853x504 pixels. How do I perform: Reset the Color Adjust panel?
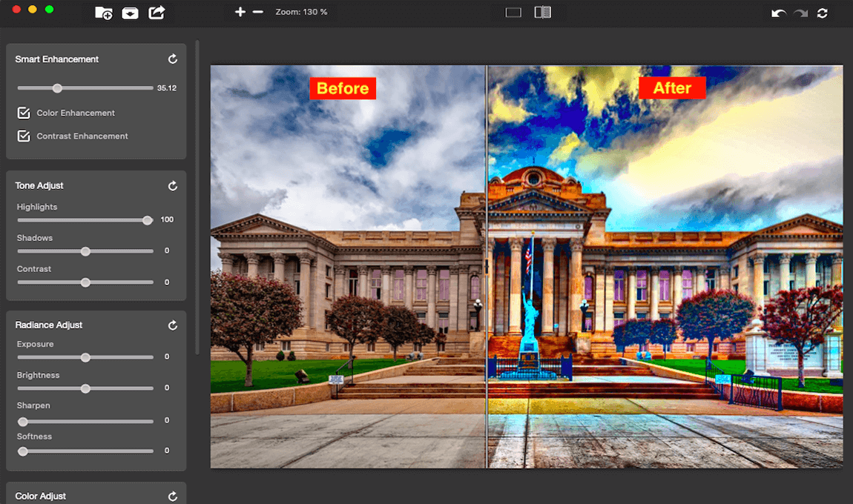click(172, 496)
